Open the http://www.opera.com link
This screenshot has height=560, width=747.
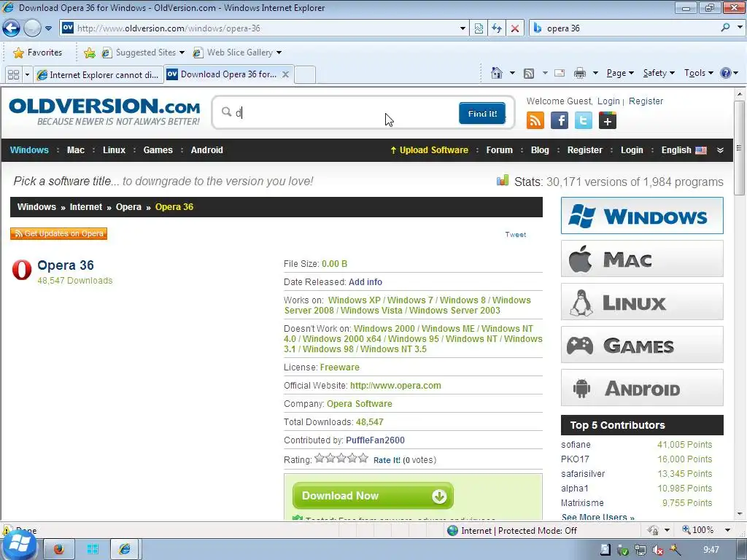pyautogui.click(x=395, y=385)
